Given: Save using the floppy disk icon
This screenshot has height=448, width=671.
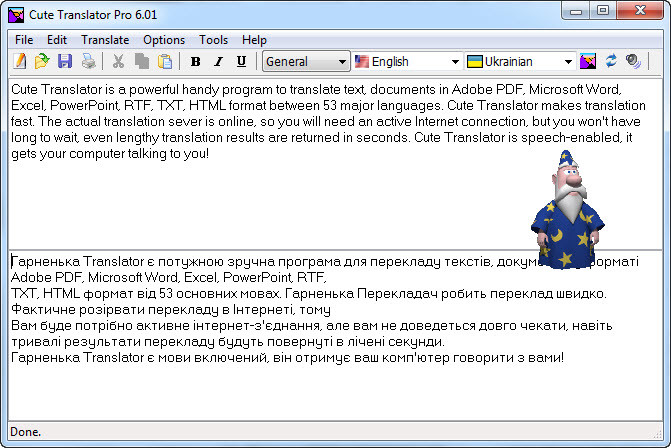Looking at the screenshot, I should 65,61.
